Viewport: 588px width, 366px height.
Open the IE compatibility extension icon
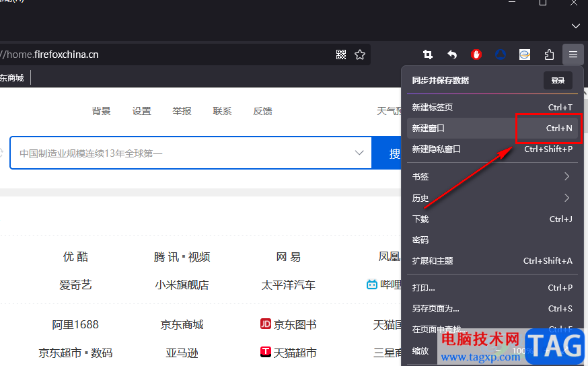[525, 54]
